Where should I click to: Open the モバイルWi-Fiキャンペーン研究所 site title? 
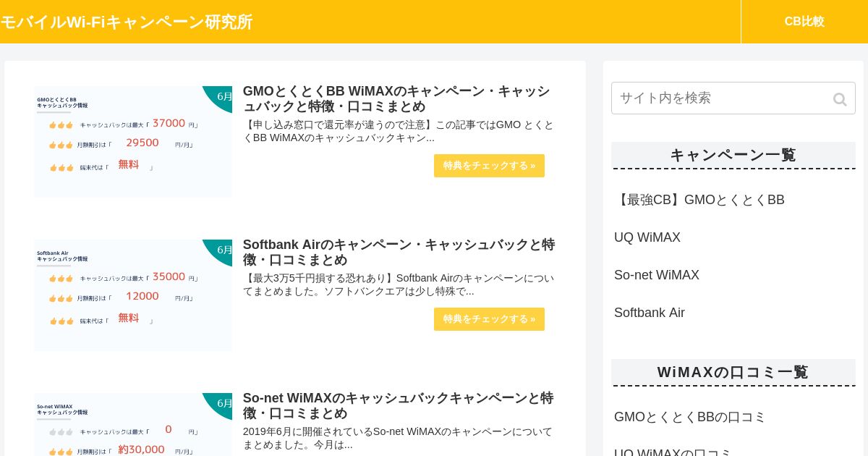click(126, 22)
